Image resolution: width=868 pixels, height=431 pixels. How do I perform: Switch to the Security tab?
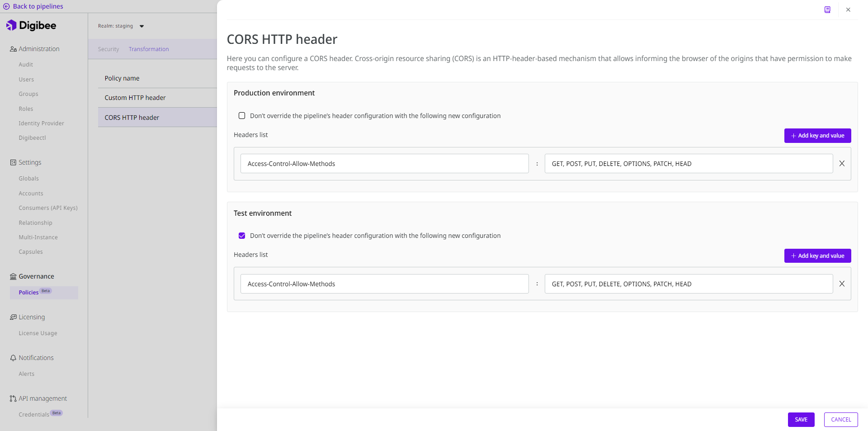(108, 49)
